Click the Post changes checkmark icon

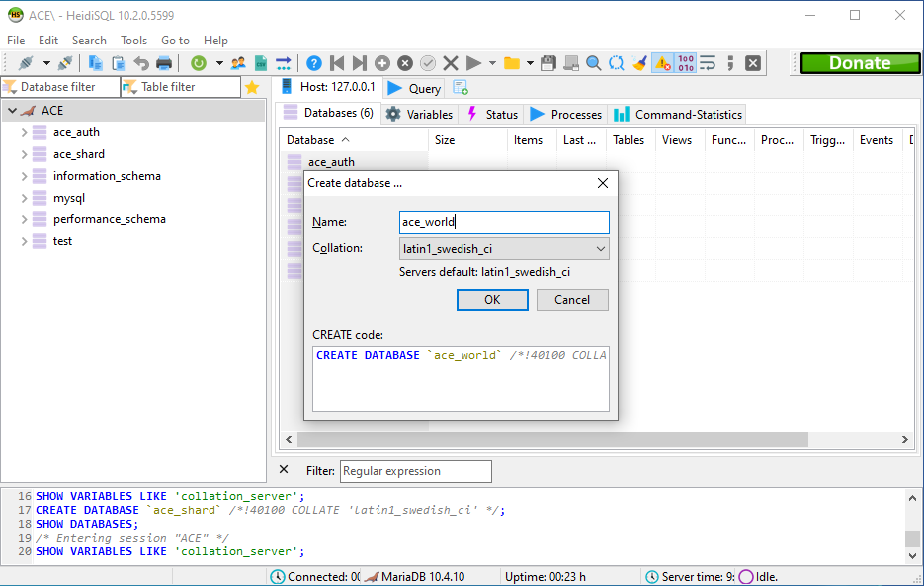pos(428,63)
